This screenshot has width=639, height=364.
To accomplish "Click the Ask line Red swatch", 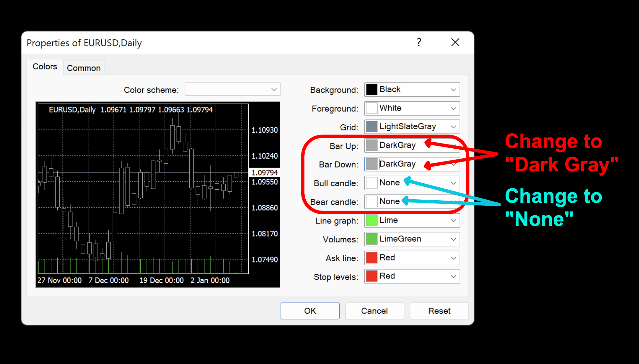I will tap(372, 258).
